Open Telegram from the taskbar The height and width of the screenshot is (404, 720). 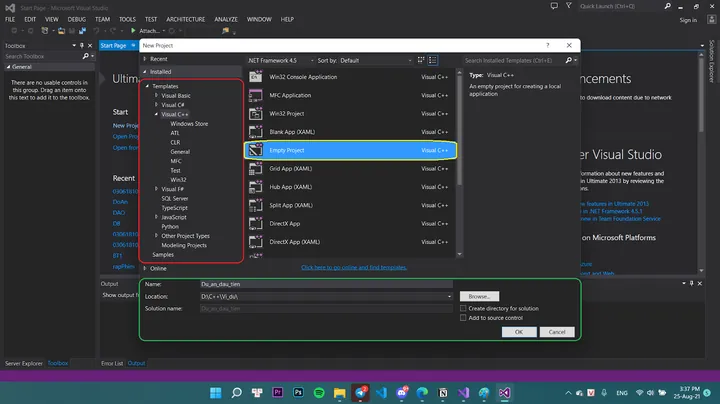tap(360, 393)
